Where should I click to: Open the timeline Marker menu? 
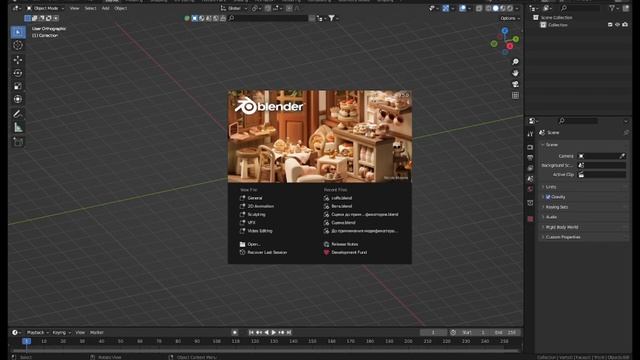[97, 333]
